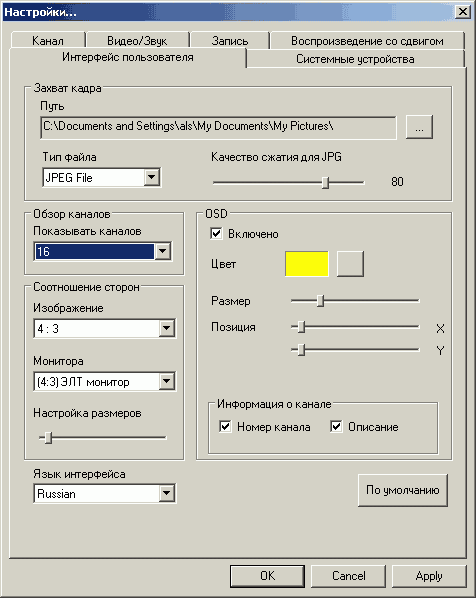Open the Видео/Звук tab
Screen dimensions: 476x598
pos(137,40)
